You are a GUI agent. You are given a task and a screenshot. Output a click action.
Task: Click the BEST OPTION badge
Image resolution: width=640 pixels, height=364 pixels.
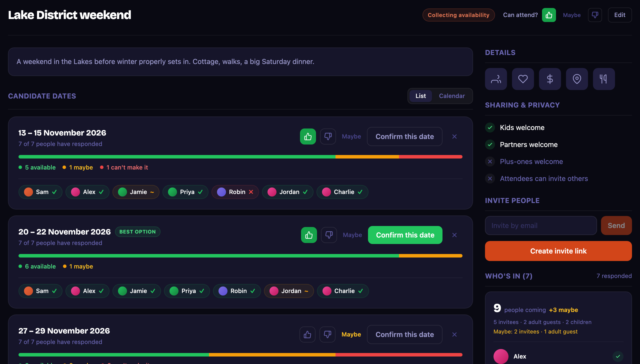pyautogui.click(x=137, y=232)
